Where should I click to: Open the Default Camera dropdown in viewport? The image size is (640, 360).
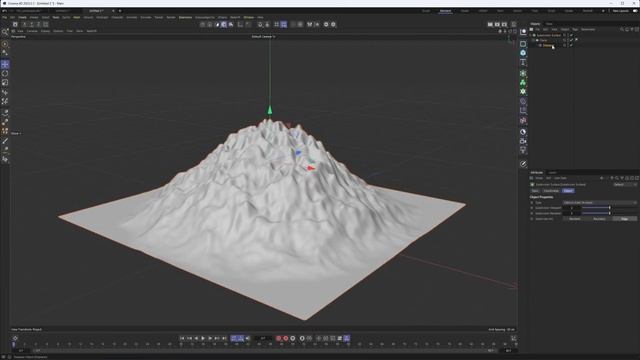pos(263,36)
